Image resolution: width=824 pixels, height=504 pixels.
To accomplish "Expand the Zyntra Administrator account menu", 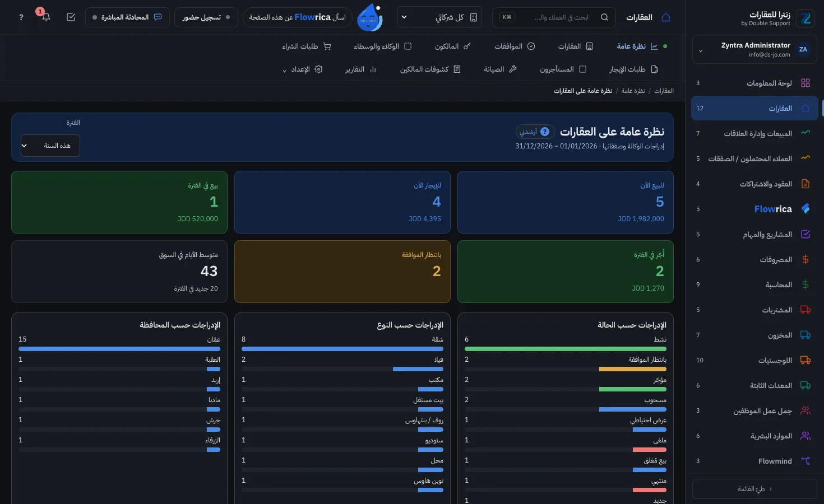I will [x=754, y=50].
